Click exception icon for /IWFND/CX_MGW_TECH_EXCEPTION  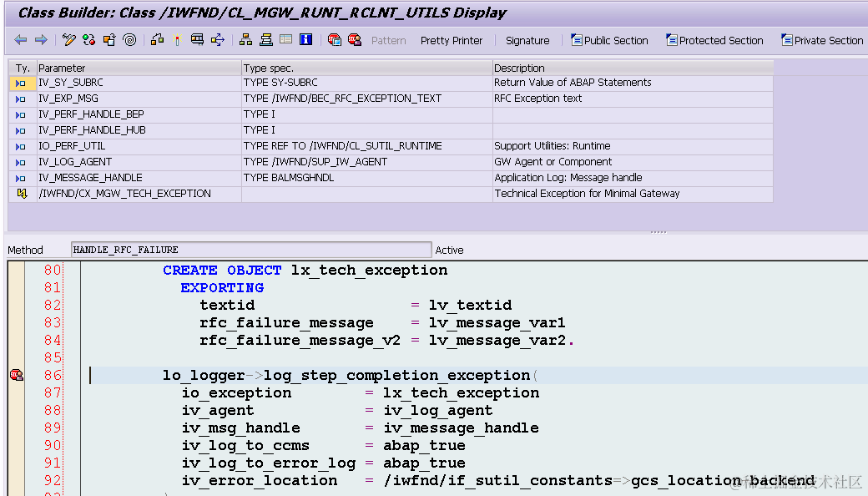[22, 194]
